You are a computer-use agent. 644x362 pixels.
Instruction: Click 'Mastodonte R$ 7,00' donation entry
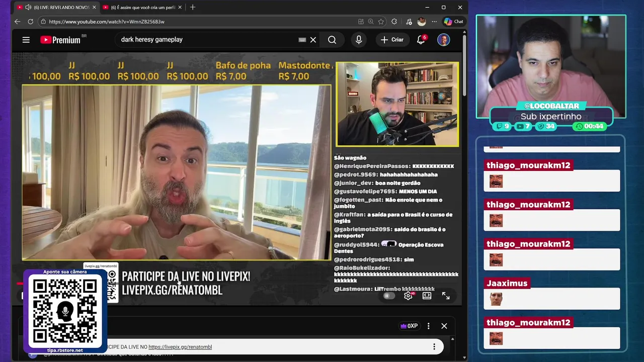(x=305, y=71)
